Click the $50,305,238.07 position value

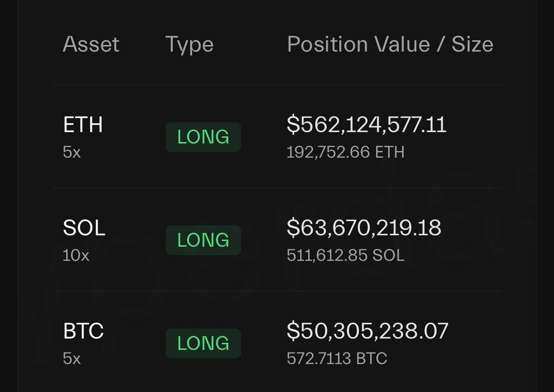pos(367,331)
